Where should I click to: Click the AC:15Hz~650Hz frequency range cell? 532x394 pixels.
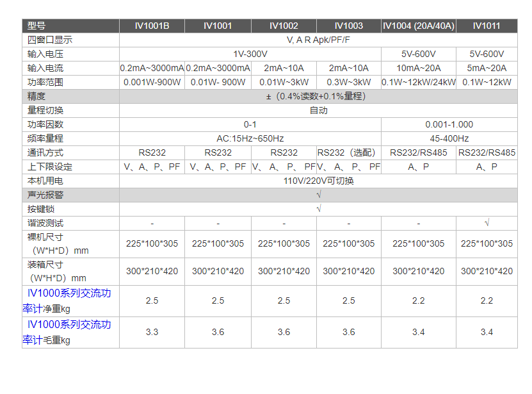pos(250,138)
